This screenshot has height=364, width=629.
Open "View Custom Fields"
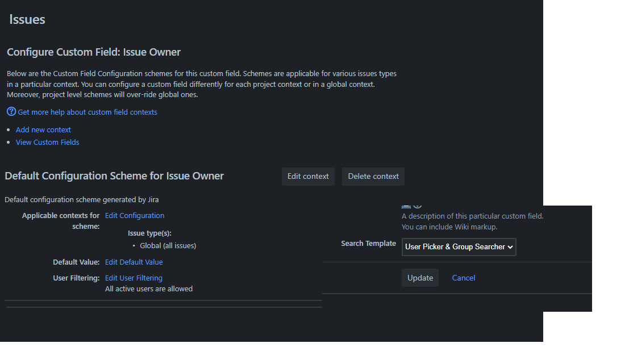coord(47,142)
